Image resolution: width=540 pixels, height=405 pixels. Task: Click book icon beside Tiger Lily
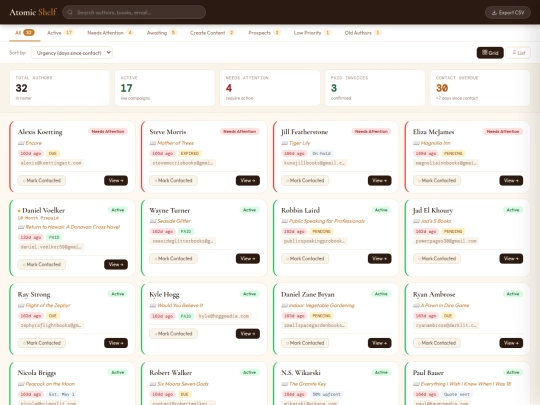tap(284, 143)
